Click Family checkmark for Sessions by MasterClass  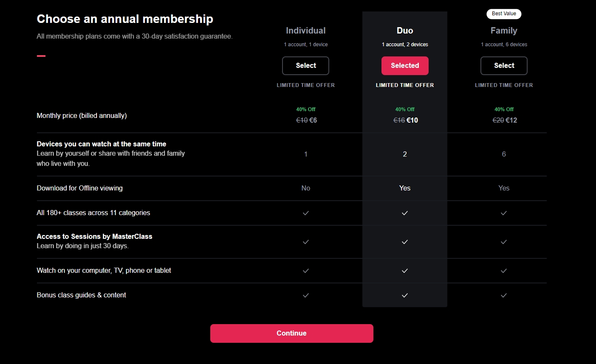(504, 242)
